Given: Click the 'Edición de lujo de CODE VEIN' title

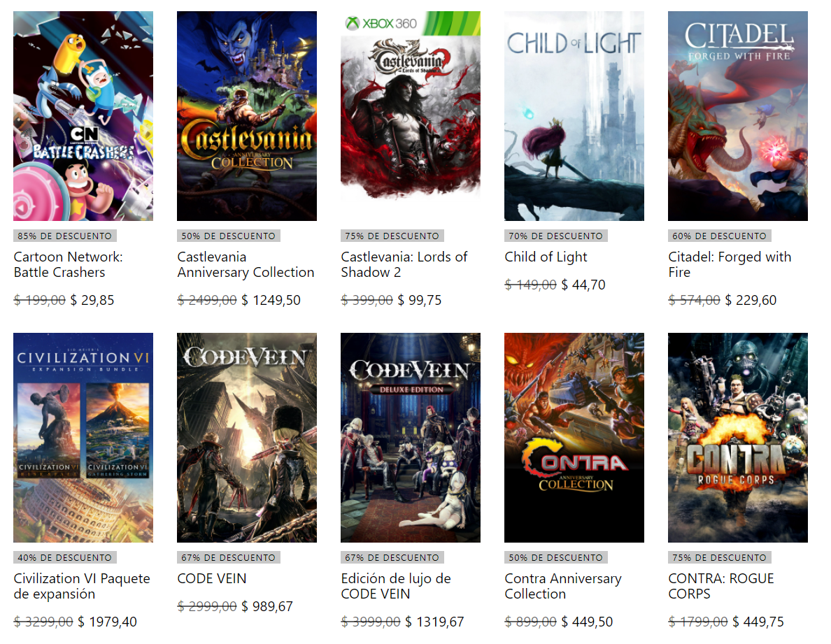Looking at the screenshot, I should (x=396, y=586).
